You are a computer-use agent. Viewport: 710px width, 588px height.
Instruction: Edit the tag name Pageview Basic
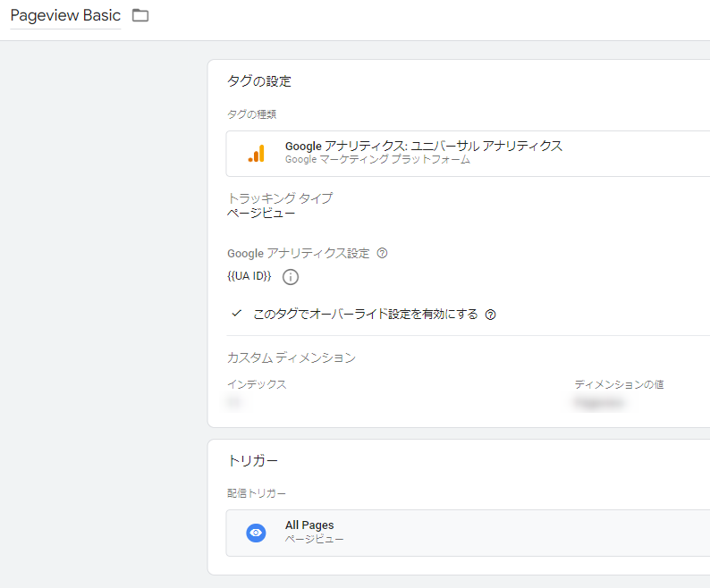tap(65, 16)
